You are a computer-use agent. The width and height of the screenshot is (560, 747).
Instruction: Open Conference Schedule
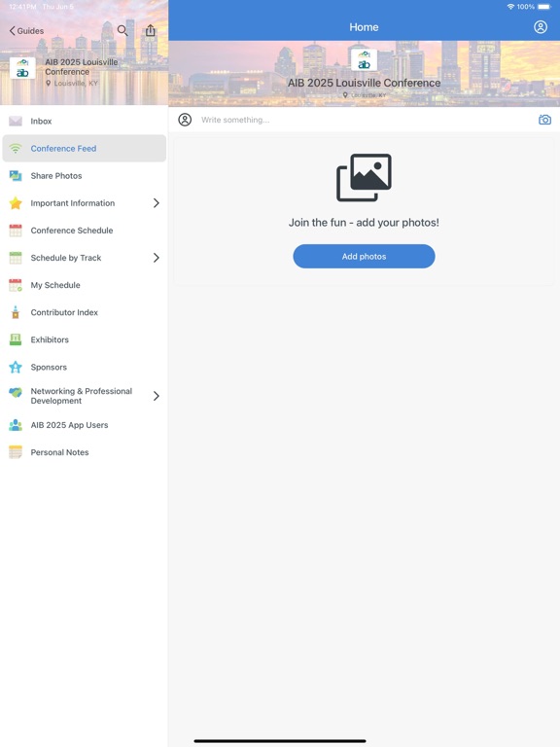tap(85, 231)
